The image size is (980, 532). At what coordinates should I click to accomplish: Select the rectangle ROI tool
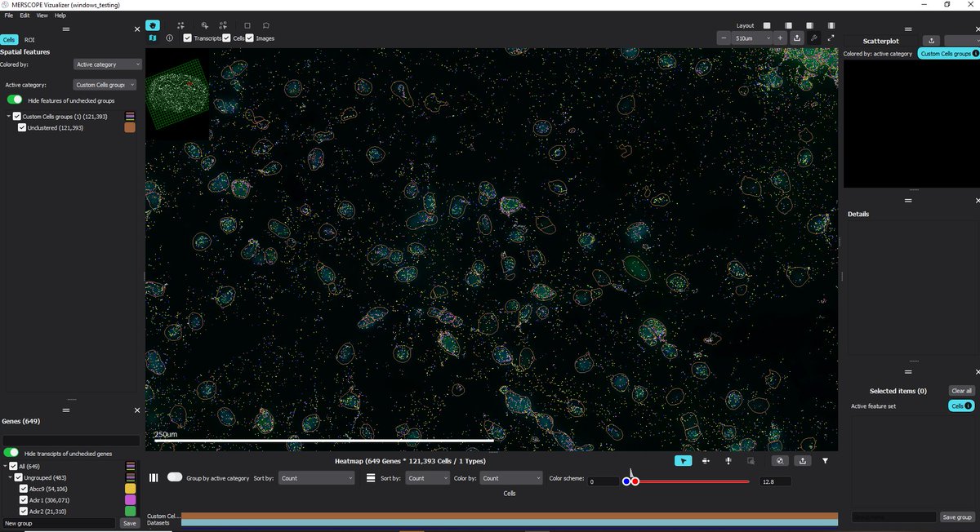tap(247, 25)
